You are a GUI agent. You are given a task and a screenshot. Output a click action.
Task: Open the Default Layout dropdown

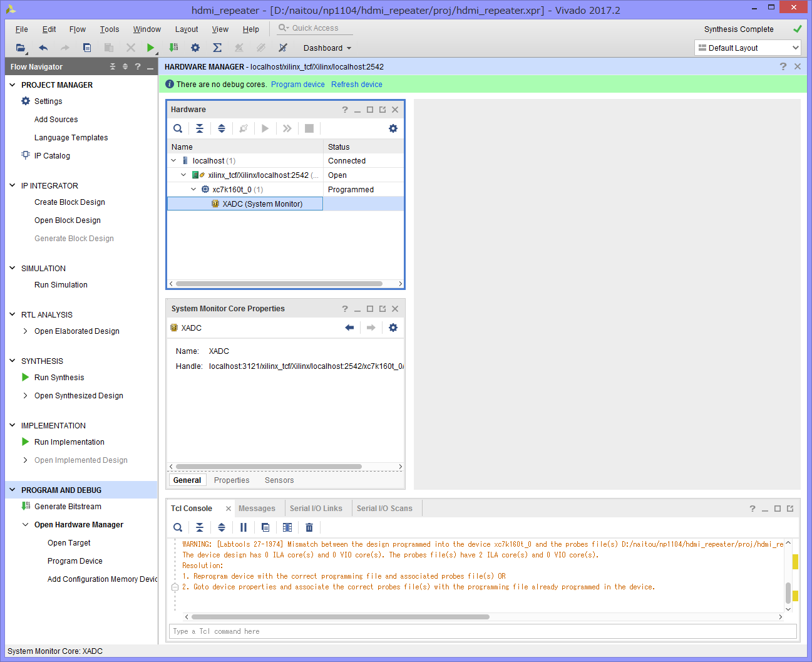pos(748,48)
